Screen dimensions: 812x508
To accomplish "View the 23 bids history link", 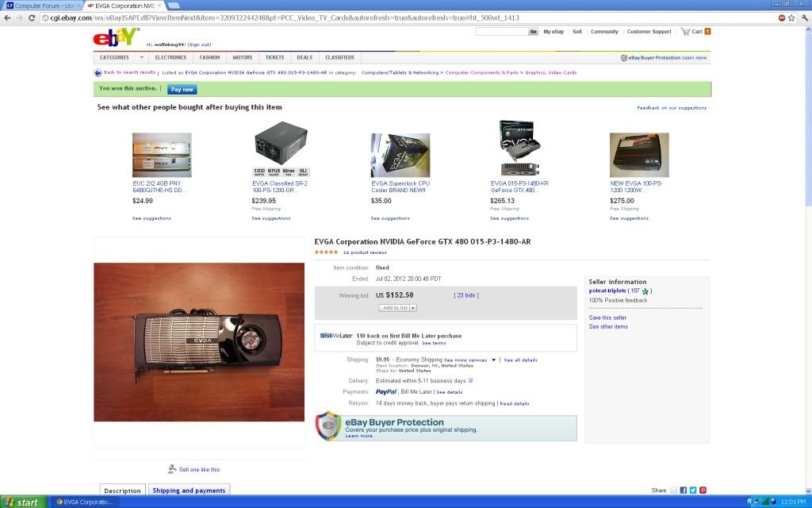I will [466, 295].
